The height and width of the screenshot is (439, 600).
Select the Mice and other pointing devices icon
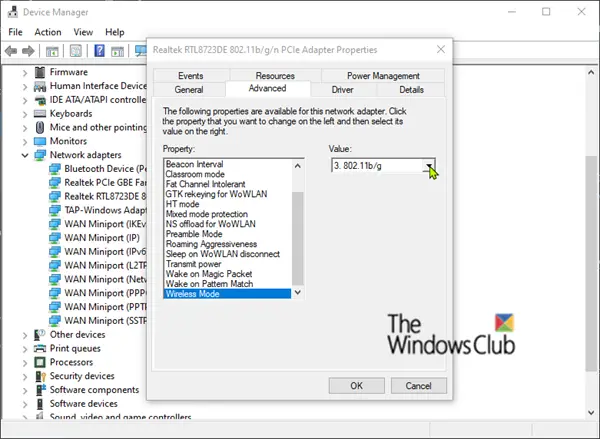tap(39, 127)
